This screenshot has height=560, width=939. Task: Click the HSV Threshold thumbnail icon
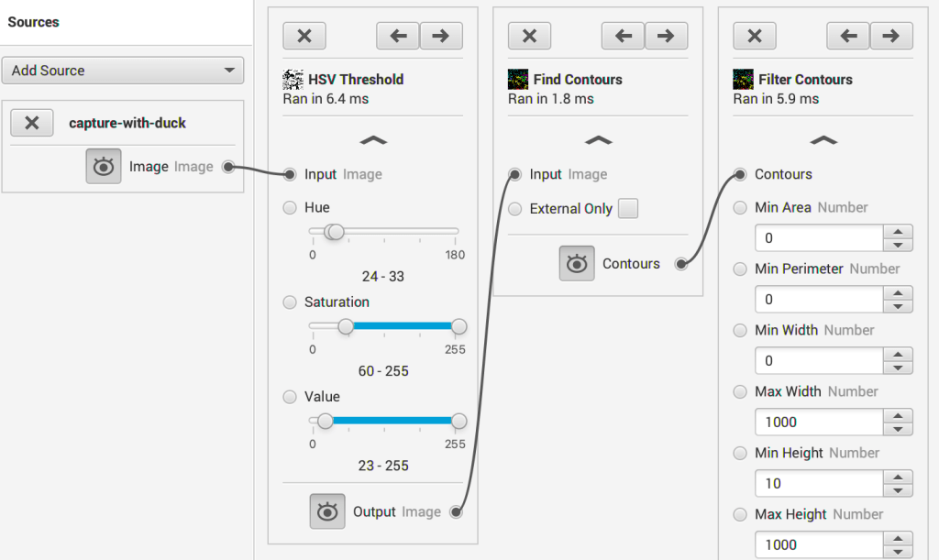tap(293, 79)
